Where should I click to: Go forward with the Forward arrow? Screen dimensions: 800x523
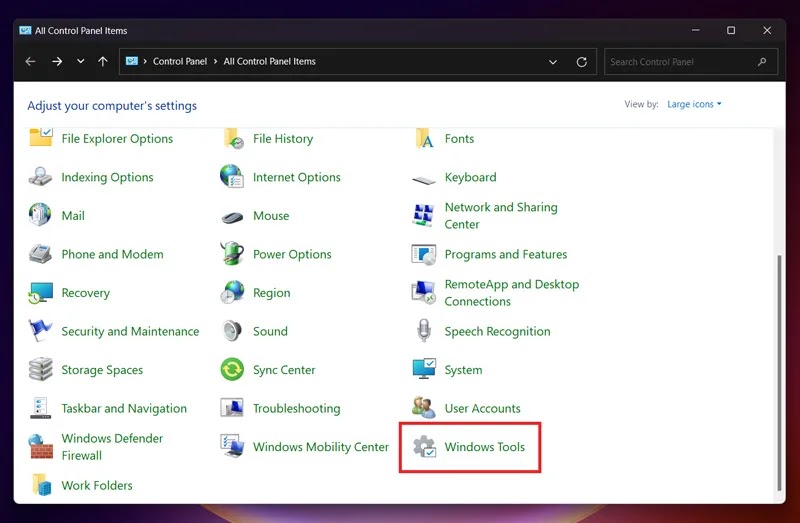57,61
